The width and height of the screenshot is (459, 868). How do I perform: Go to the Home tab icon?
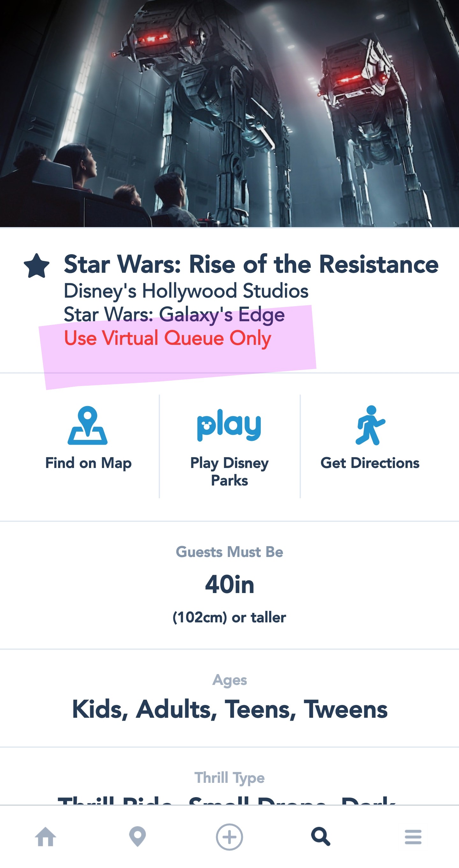pos(46,836)
